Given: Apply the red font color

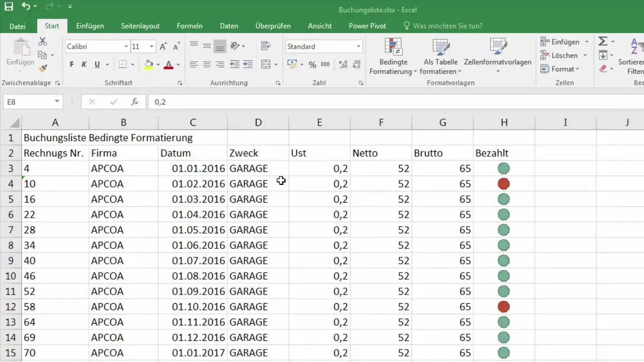Looking at the screenshot, I should 169,64.
